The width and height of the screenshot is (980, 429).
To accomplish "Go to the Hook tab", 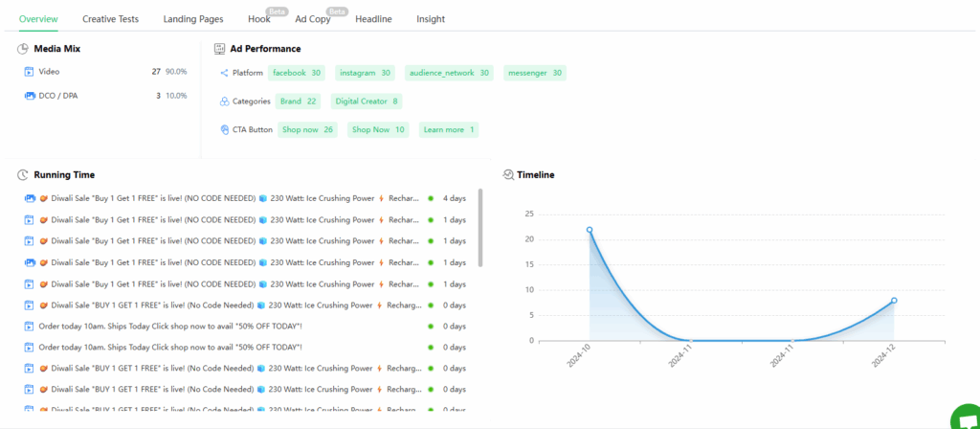I will tap(258, 19).
